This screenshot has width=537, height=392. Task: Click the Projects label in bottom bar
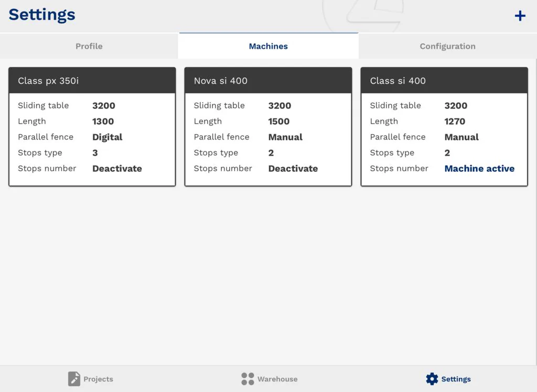click(98, 379)
